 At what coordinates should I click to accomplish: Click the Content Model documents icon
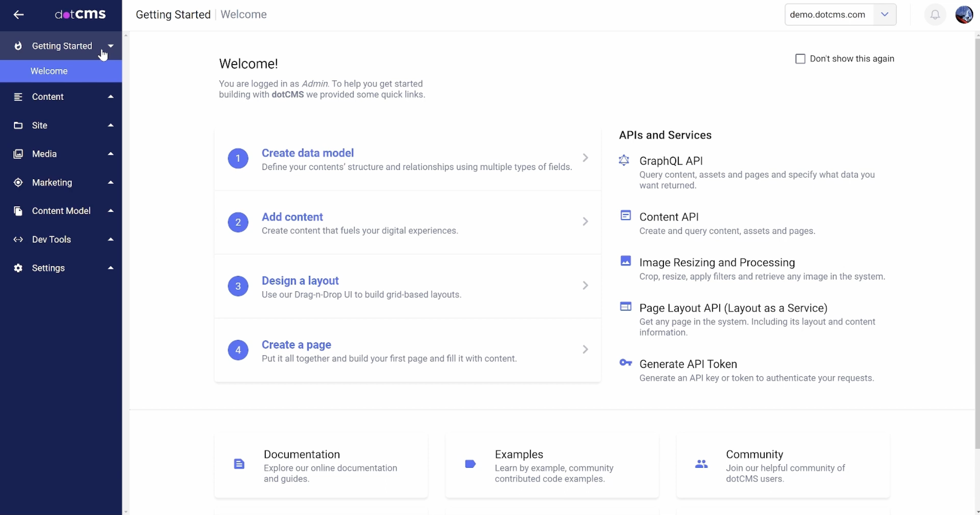(18, 211)
